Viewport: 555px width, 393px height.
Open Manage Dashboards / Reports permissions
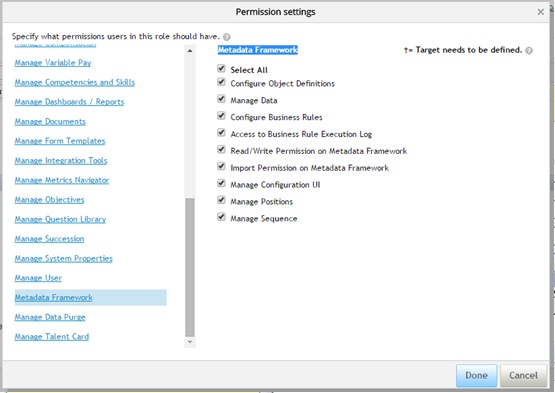click(69, 102)
